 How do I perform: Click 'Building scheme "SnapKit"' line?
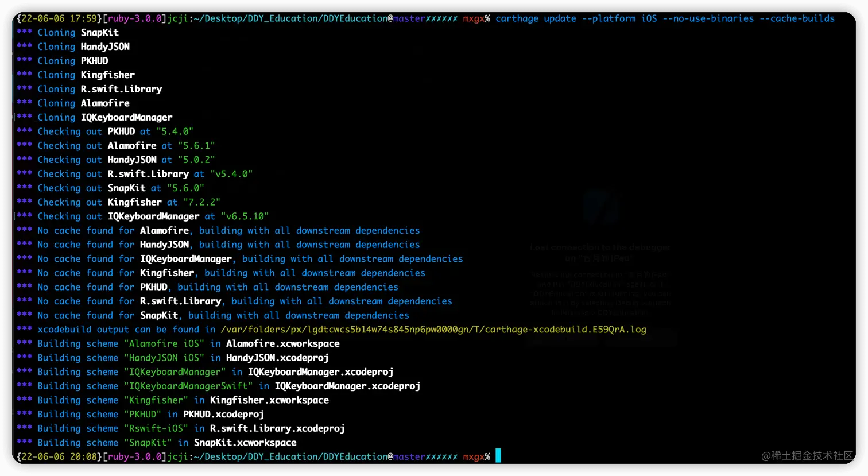(157, 443)
